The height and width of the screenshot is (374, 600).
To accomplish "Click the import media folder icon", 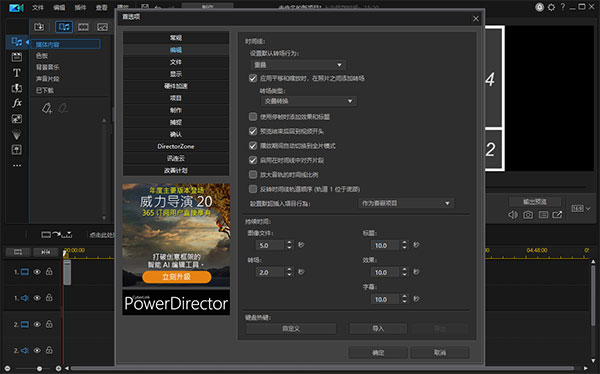I will point(39,27).
